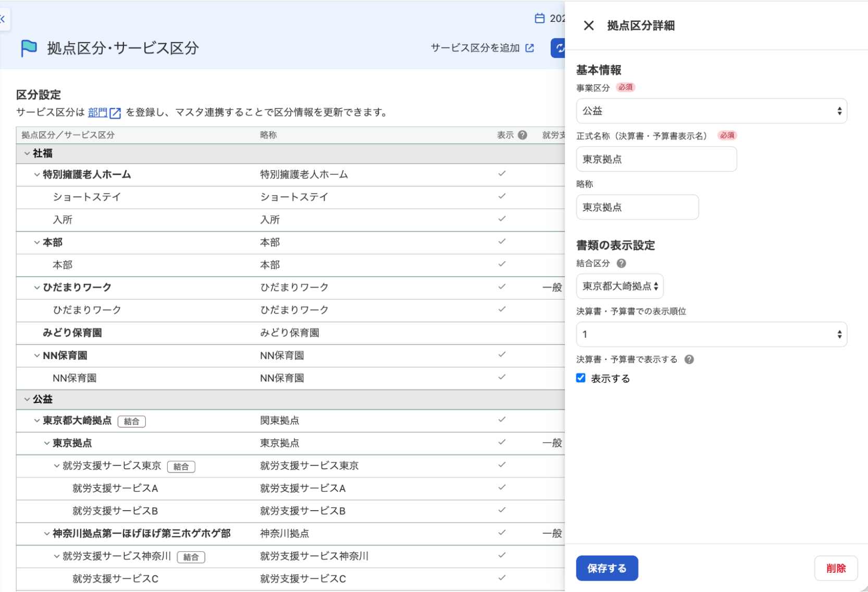Image resolution: width=868 pixels, height=592 pixels.
Task: Click the calendar icon in the header
Action: (x=540, y=18)
